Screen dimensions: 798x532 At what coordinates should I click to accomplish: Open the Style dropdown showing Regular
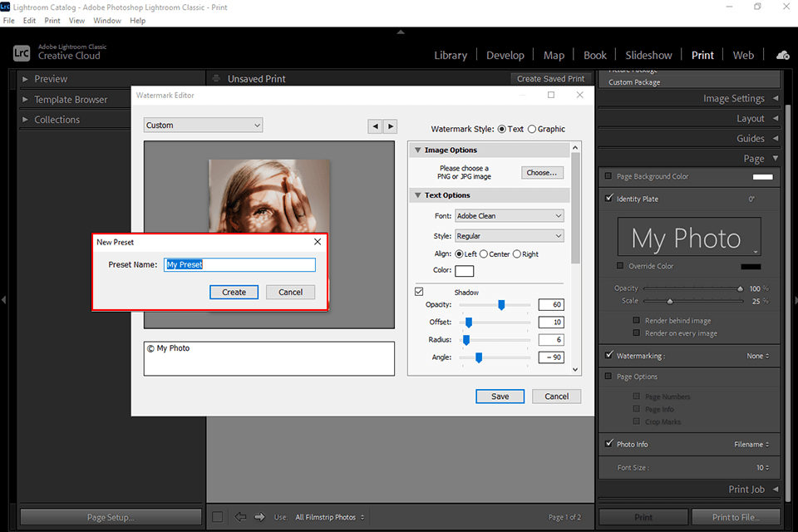509,236
